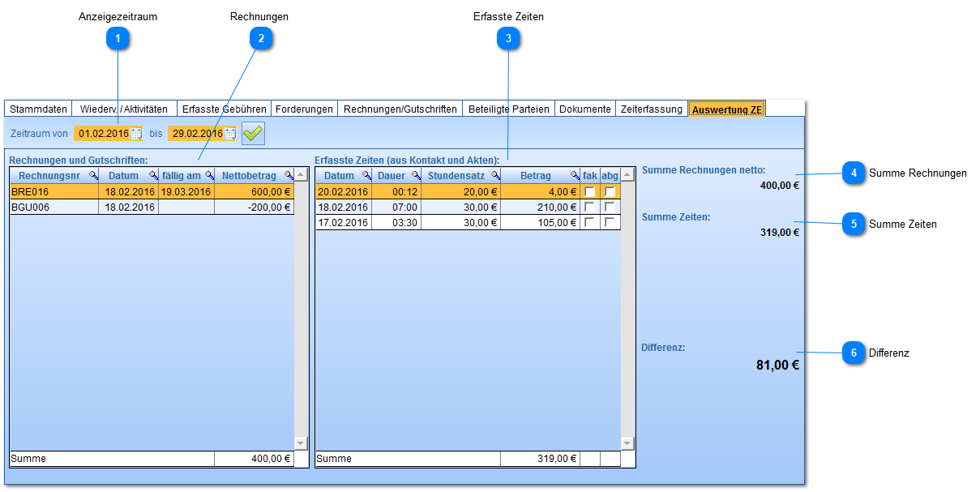This screenshot has height=492, width=980.
Task: Toggle abg checkbox for 17.02.2016 entry
Action: 610,222
